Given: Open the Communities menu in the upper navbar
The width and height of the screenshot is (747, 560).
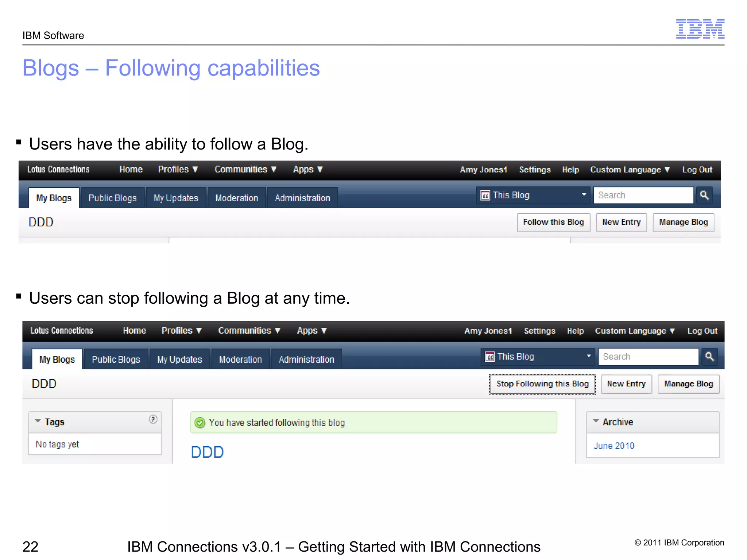Looking at the screenshot, I should pos(245,170).
